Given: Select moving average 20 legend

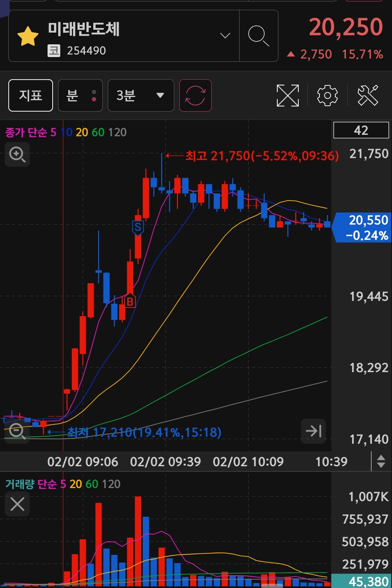Looking at the screenshot, I should tap(82, 132).
